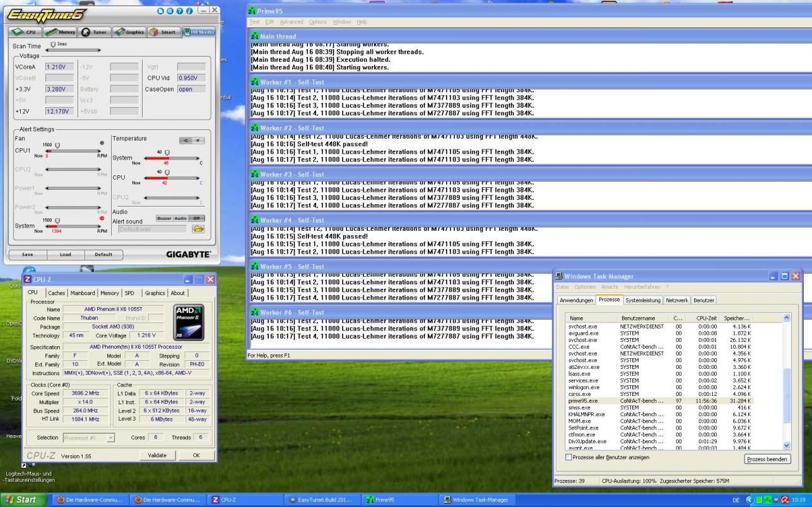
Task: Click the first round blue icon in EasyTune6 header
Action: click(160, 11)
